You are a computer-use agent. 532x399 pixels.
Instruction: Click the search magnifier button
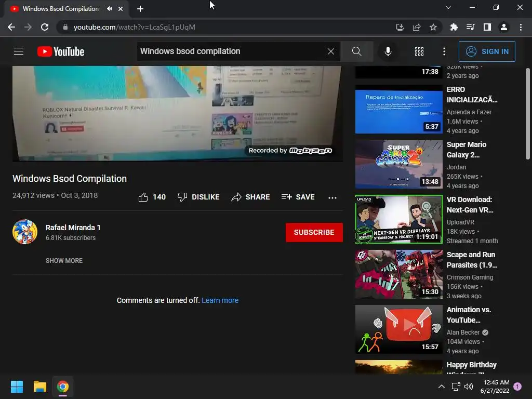coord(356,51)
